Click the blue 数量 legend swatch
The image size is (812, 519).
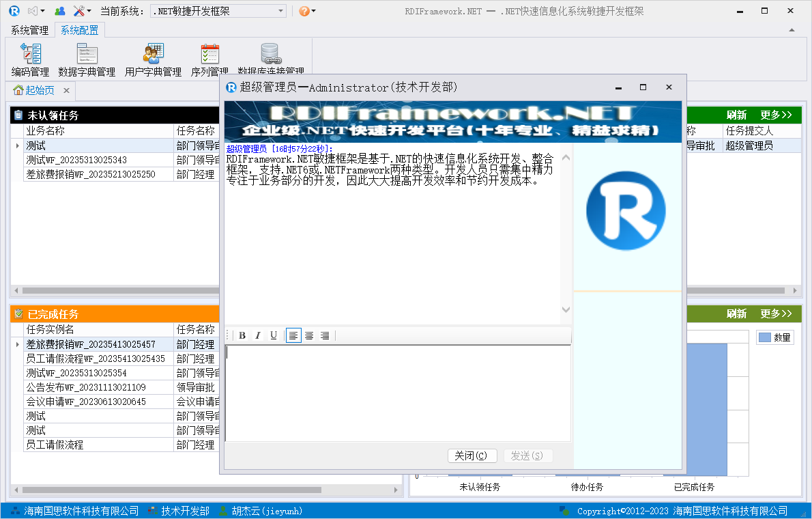pos(765,337)
